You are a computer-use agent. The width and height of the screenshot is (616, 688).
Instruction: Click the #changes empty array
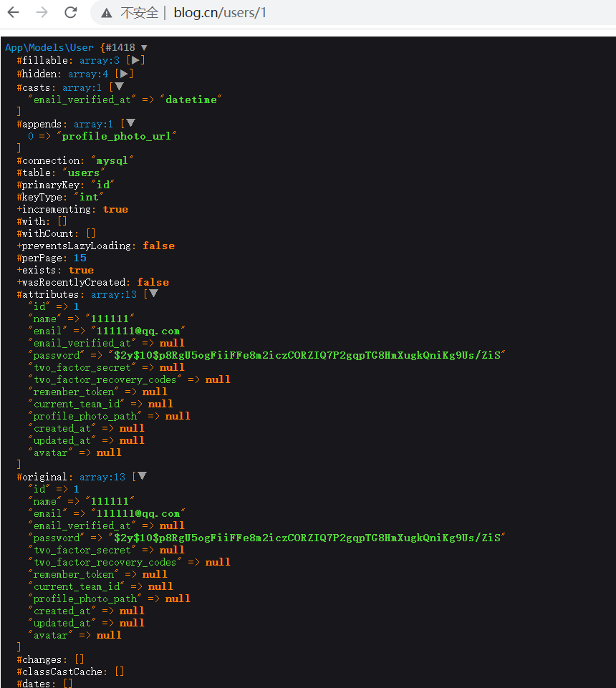click(79, 659)
